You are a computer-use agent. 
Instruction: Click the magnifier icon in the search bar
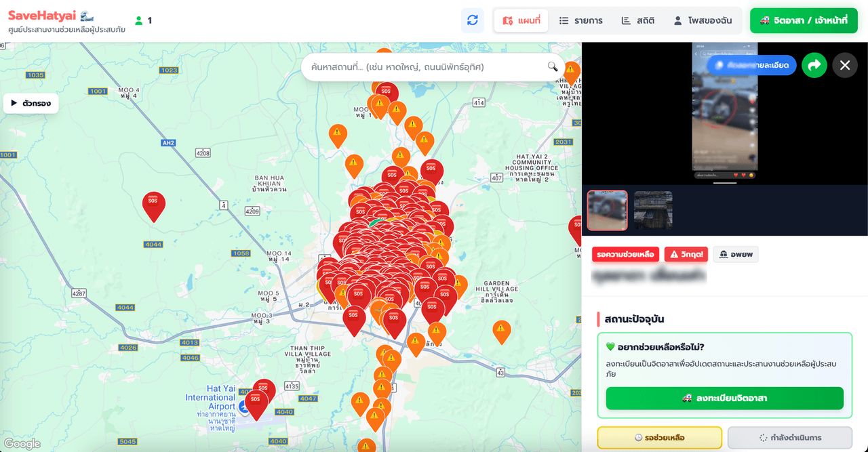point(553,67)
